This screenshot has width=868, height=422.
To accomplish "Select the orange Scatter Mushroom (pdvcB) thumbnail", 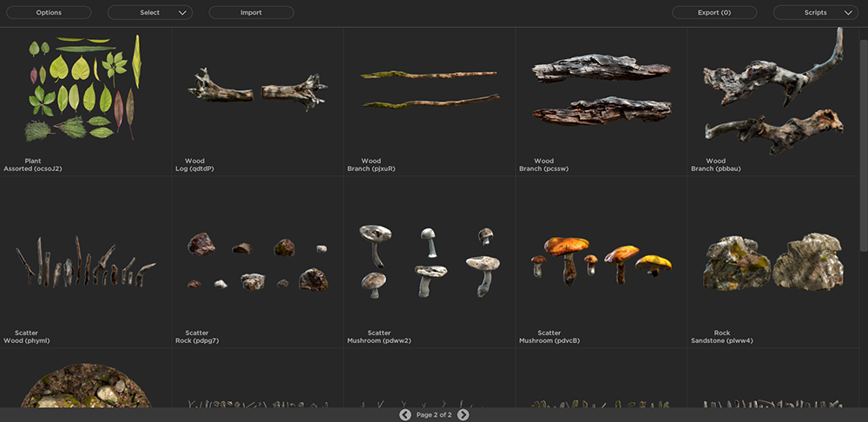I will 602,261.
